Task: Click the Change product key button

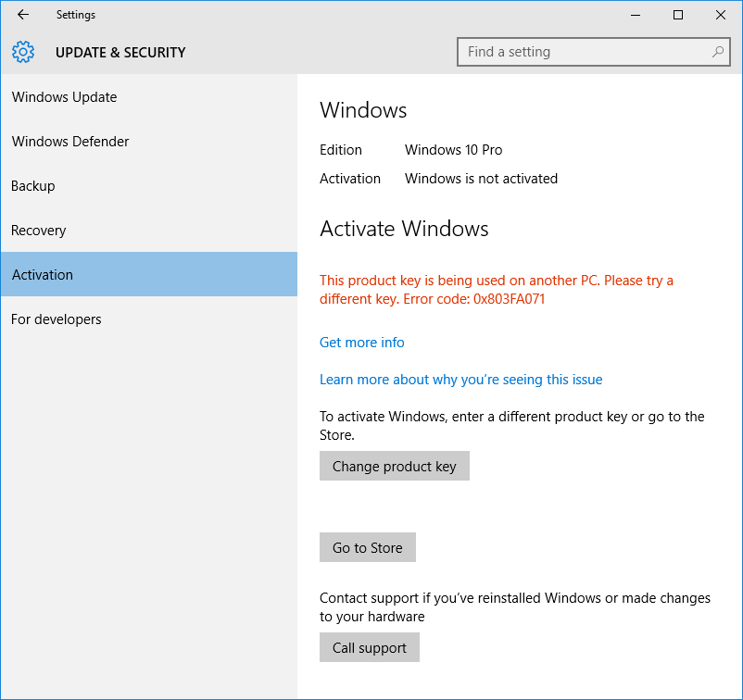Action: (395, 466)
